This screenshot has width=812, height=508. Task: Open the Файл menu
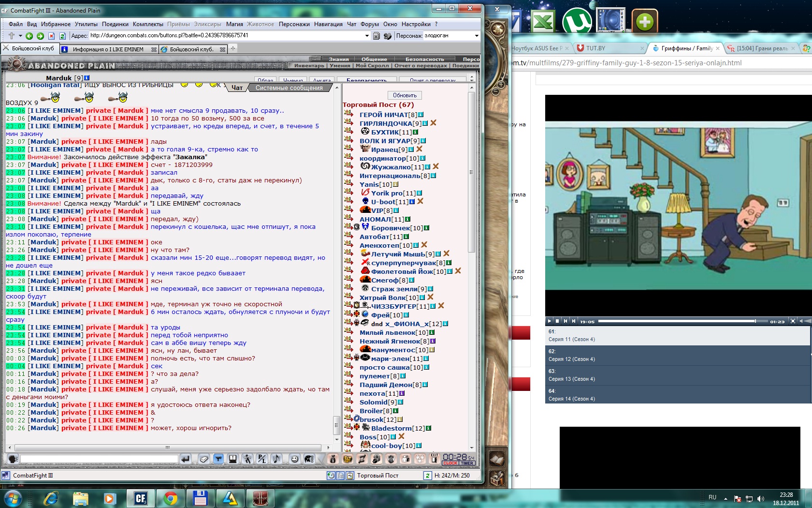click(x=15, y=24)
